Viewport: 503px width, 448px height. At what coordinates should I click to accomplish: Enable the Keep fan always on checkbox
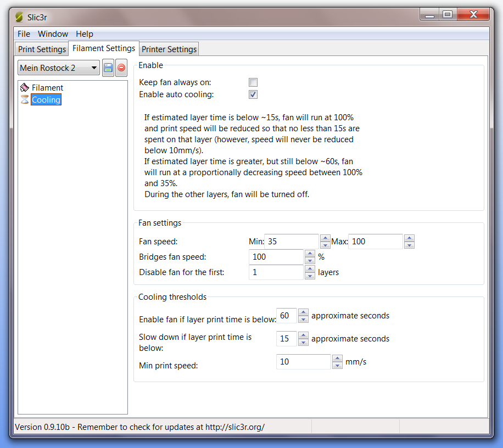253,82
